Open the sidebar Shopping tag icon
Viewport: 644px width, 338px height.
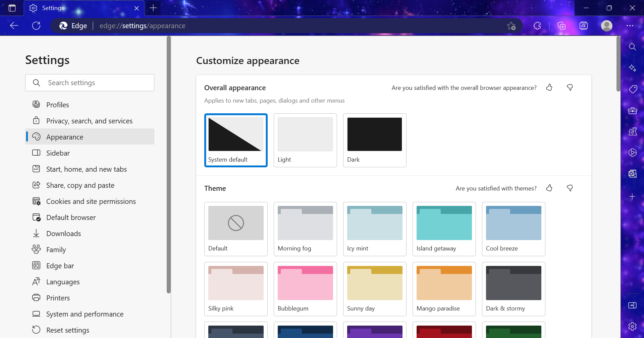click(633, 89)
